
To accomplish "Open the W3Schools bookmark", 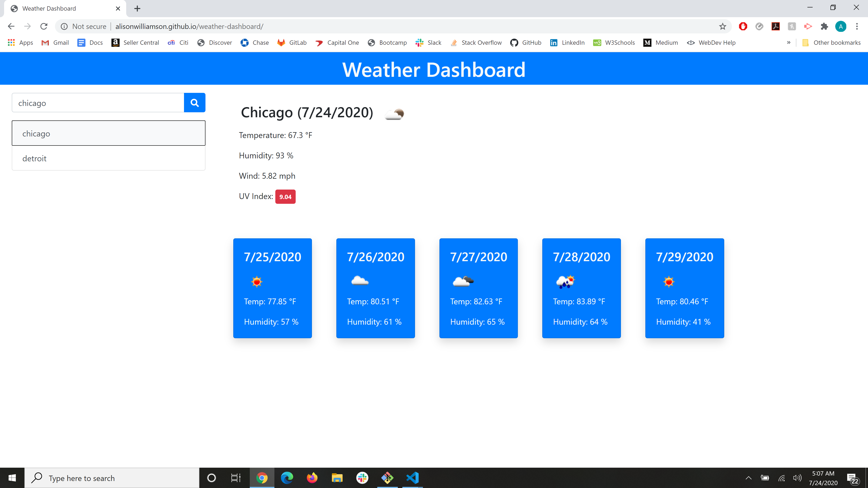I will click(x=614, y=42).
